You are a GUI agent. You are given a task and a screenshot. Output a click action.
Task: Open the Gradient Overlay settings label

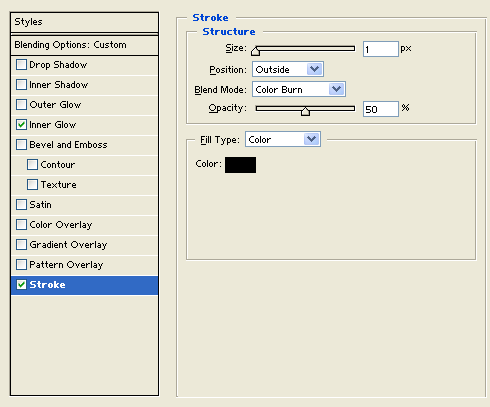tap(68, 245)
